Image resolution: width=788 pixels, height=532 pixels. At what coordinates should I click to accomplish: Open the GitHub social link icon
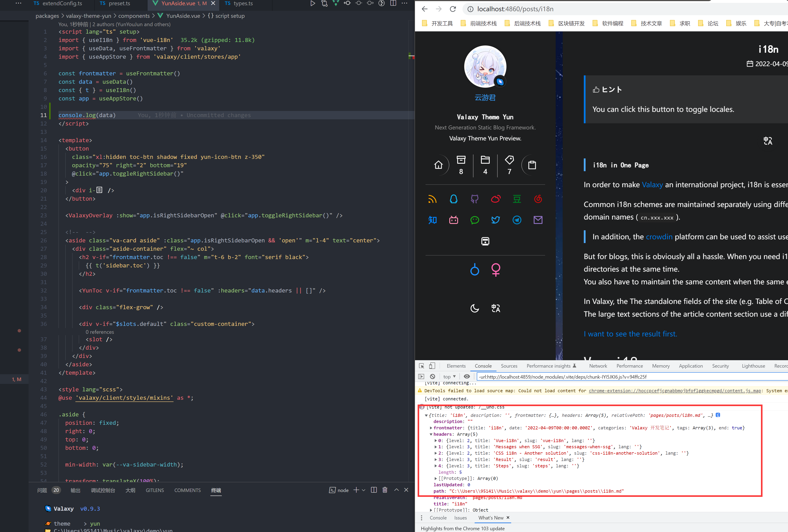point(474,199)
